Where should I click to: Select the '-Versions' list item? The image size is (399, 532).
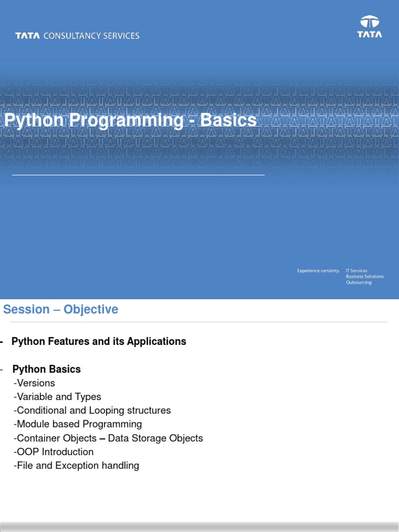pyautogui.click(x=34, y=383)
